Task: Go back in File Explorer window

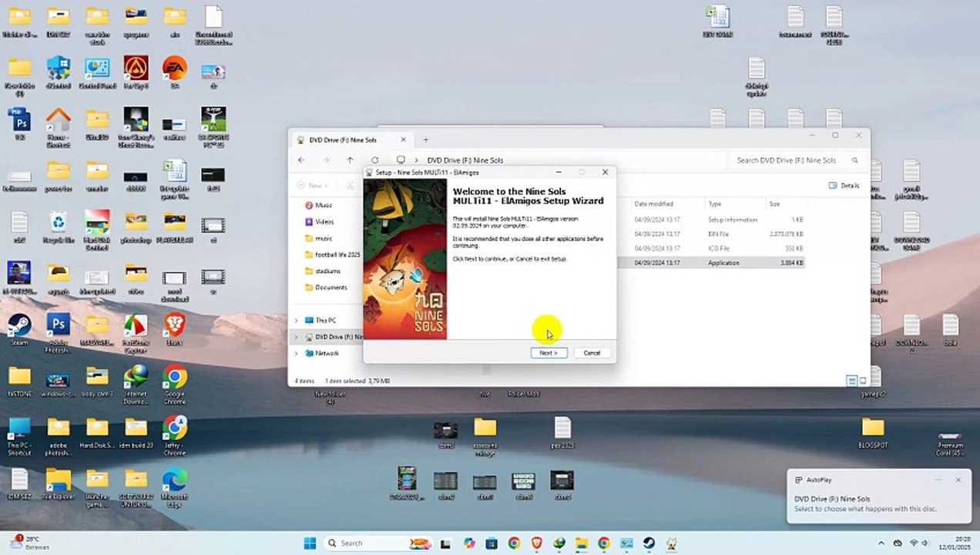Action: [x=301, y=160]
